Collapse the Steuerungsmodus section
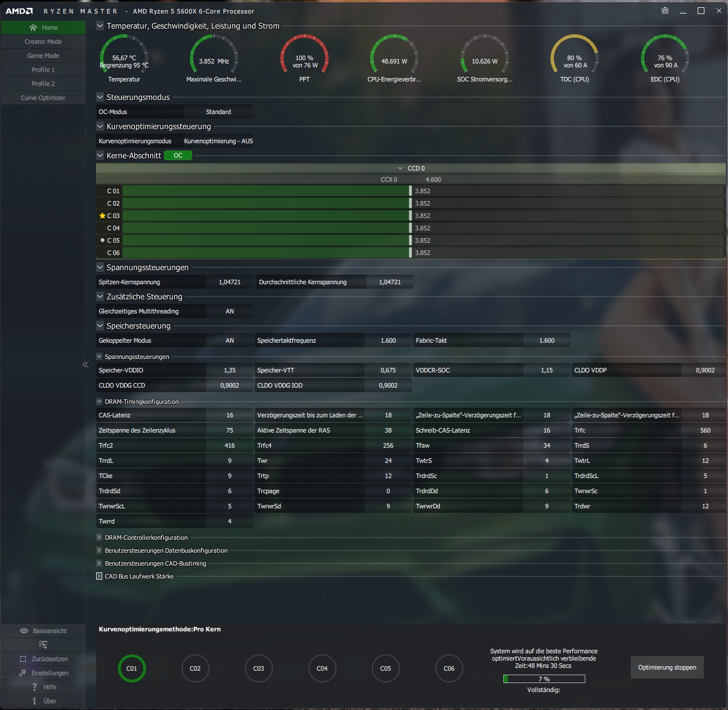Image resolution: width=728 pixels, height=710 pixels. (100, 97)
